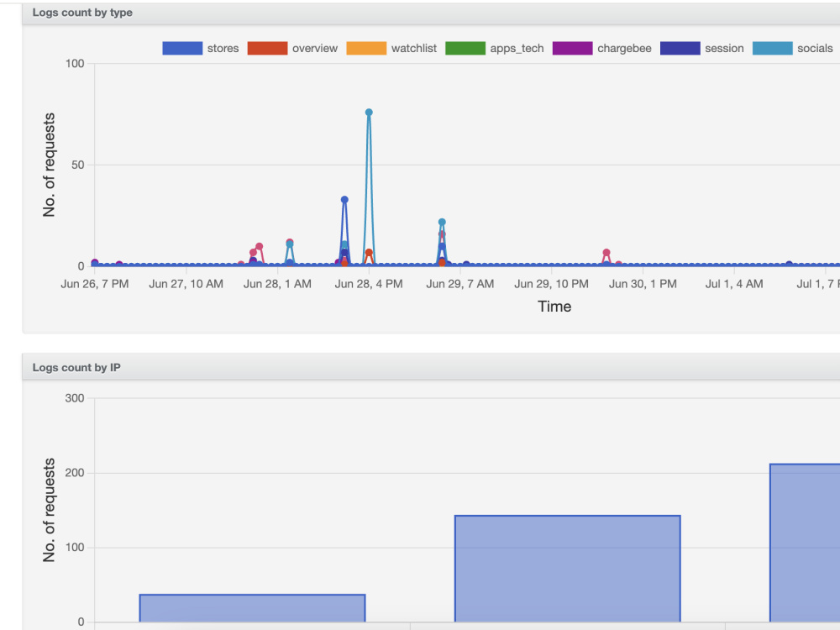This screenshot has height=630, width=840.
Task: Click the 'Jun 28, 1 AM' axis label
Action: [277, 284]
